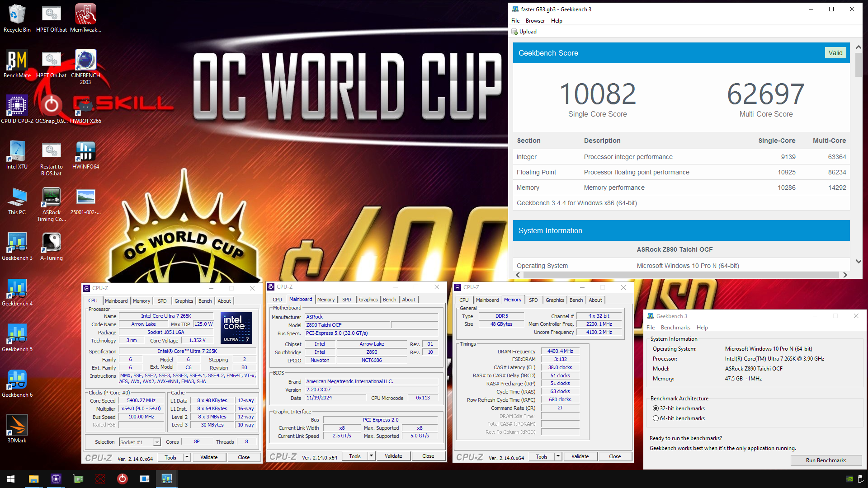Click Tools button in Memory CPU-Z window
The image size is (868, 488).
point(542,456)
